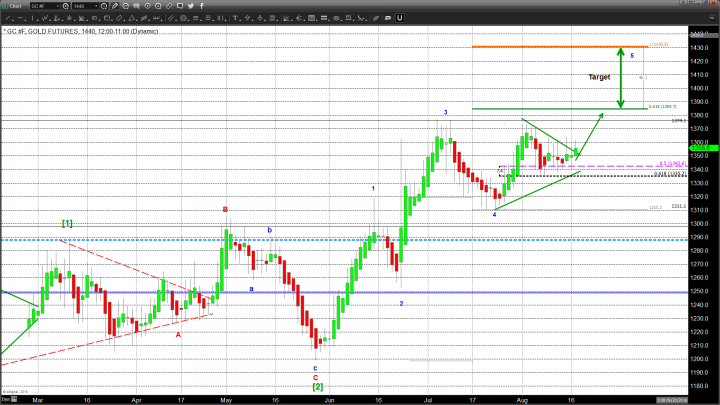Select the ellipse drawing tool
720x405 pixels.
(x=95, y=18)
